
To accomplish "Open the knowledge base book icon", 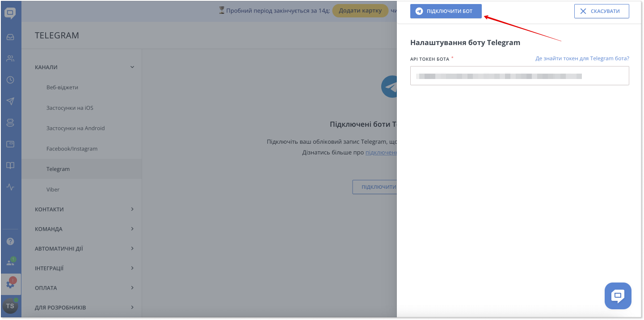I will 10,166.
